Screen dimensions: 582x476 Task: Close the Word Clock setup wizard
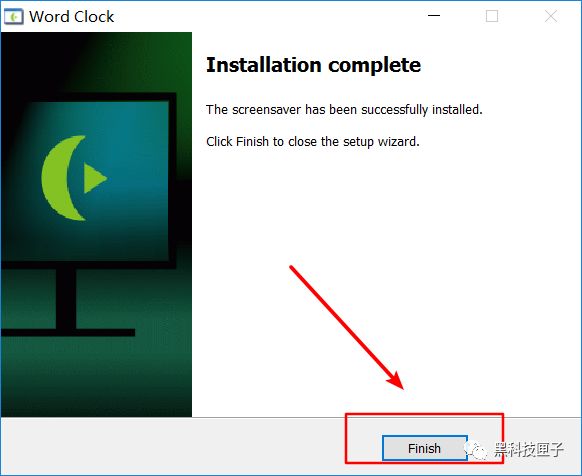[551, 16]
